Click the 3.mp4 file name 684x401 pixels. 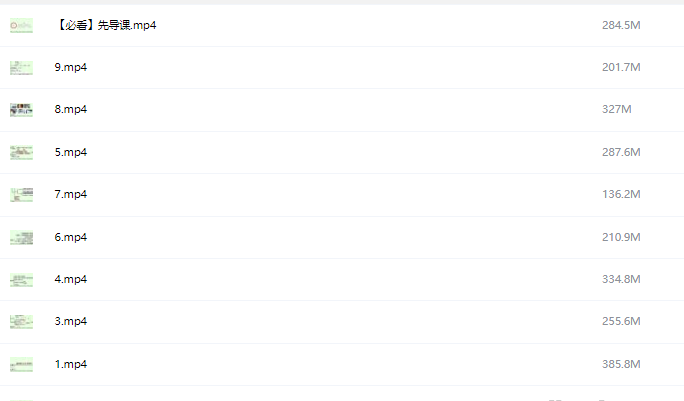click(x=70, y=322)
